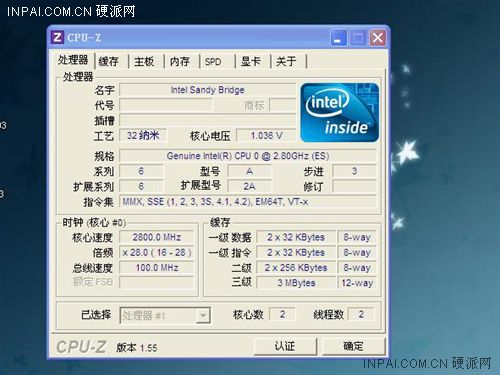Click the CPU-Z purple Z title icon

(57, 37)
